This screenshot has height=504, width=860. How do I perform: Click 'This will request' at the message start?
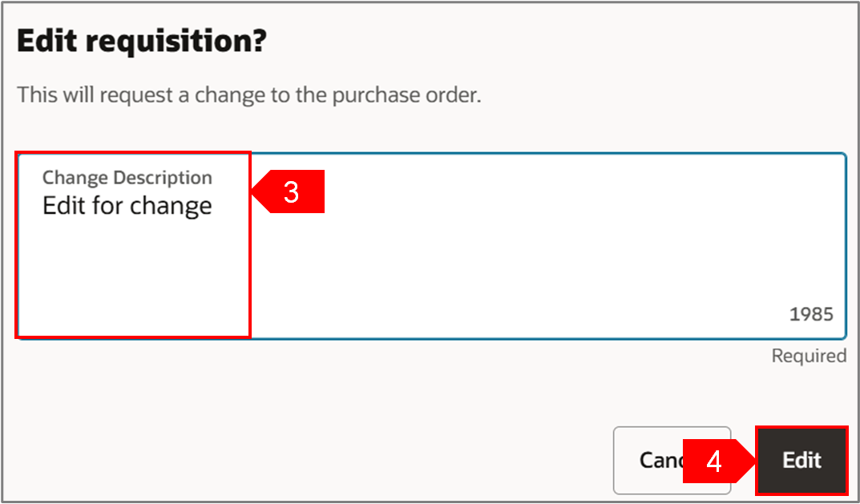pyautogui.click(x=85, y=95)
